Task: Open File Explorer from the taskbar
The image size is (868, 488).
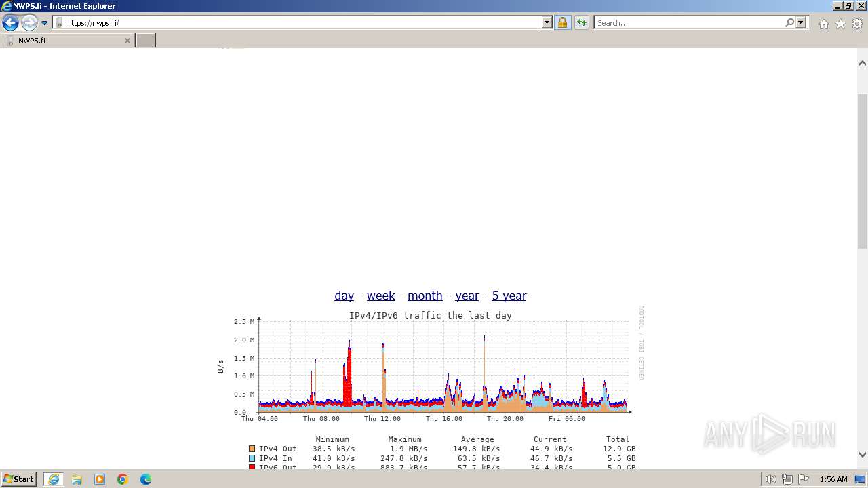Action: tap(77, 479)
